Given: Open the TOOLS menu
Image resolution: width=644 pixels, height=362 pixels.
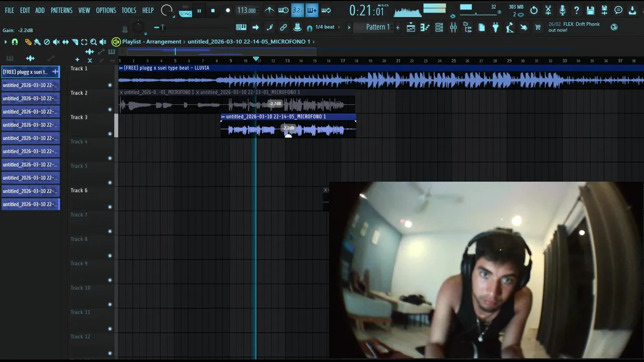Looking at the screenshot, I should pos(129,10).
